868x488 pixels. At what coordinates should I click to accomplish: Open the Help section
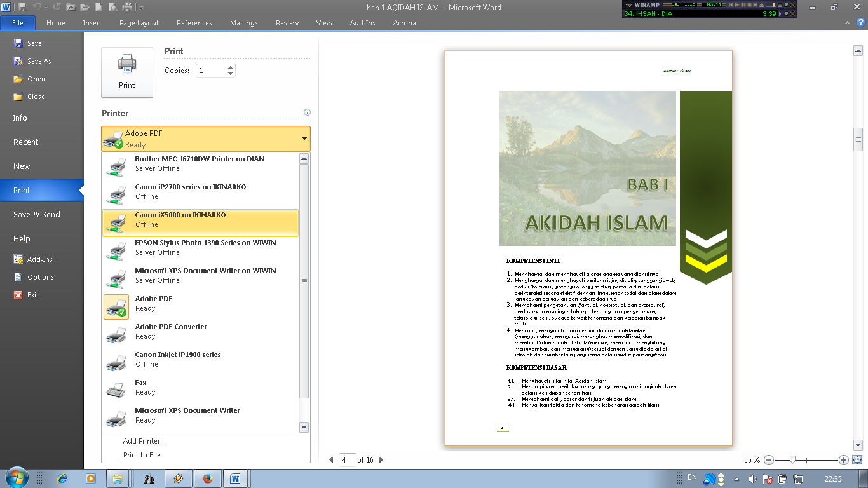[41, 238]
